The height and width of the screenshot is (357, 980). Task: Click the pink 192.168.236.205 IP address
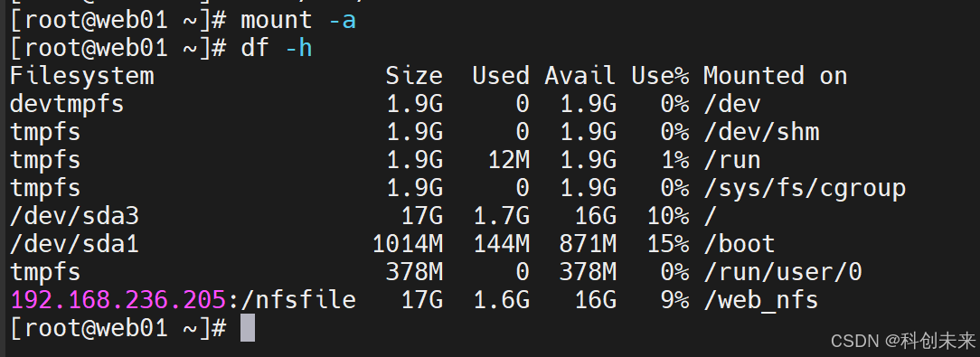pyautogui.click(x=118, y=300)
